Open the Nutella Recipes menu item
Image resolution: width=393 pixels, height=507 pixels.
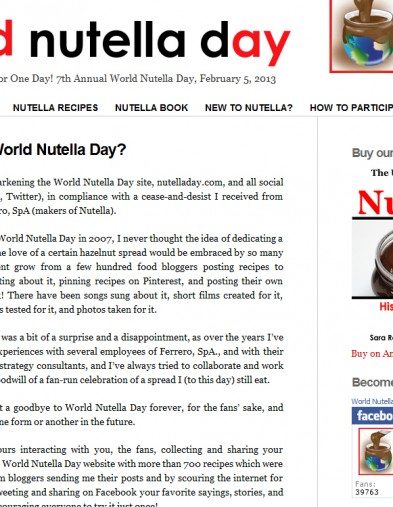[55, 108]
